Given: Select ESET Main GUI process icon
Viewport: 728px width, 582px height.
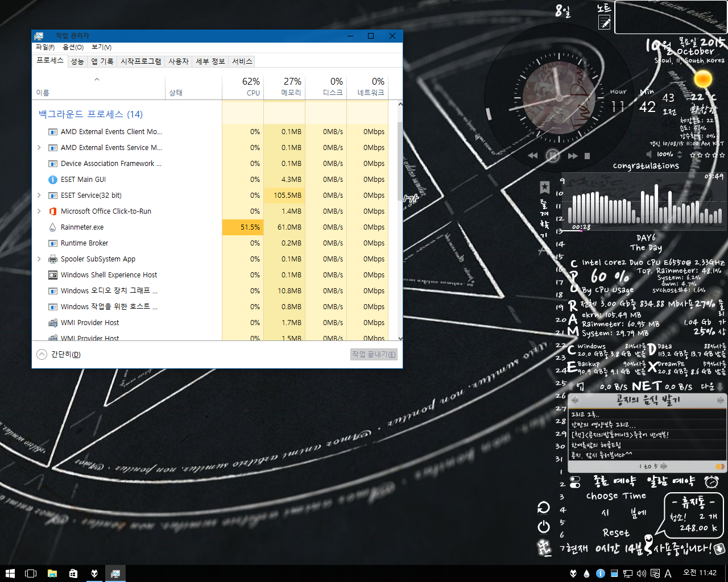Looking at the screenshot, I should point(53,179).
